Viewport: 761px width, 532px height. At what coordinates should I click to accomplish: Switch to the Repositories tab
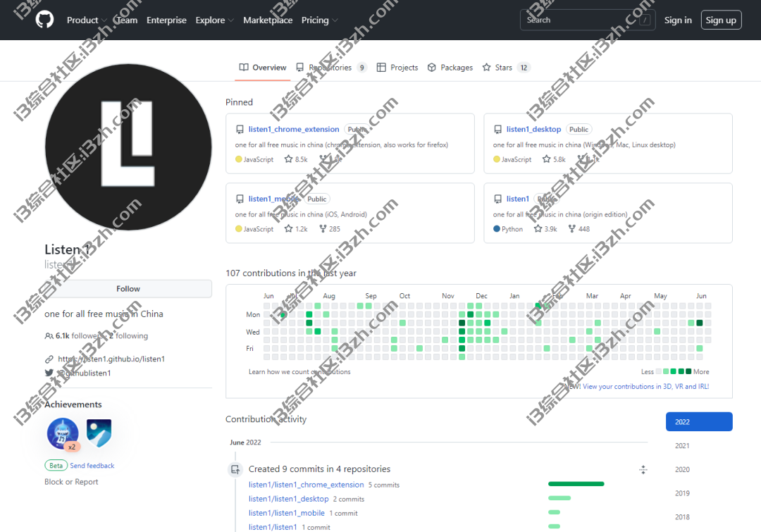click(331, 68)
